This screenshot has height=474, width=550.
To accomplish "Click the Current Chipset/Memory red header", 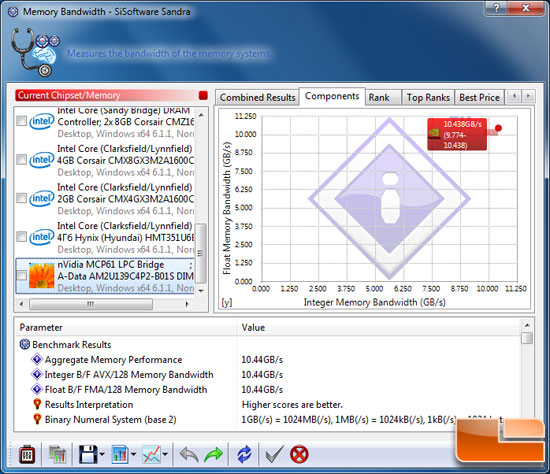I will (x=112, y=95).
